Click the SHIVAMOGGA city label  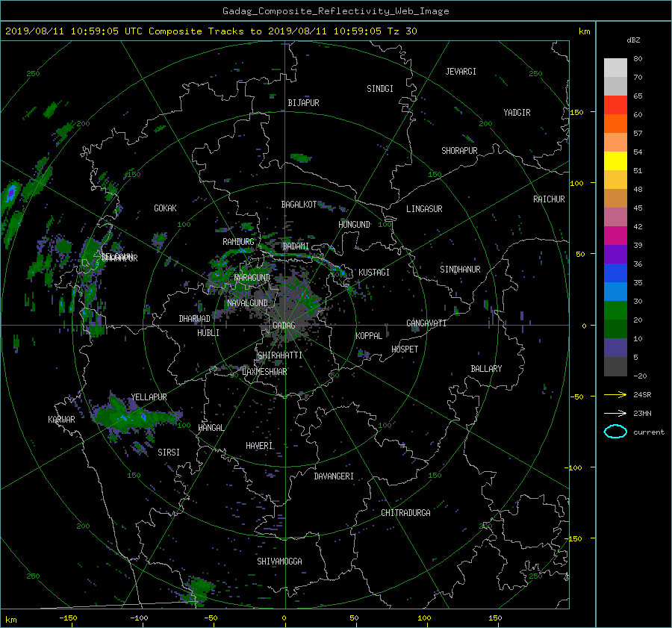click(279, 561)
